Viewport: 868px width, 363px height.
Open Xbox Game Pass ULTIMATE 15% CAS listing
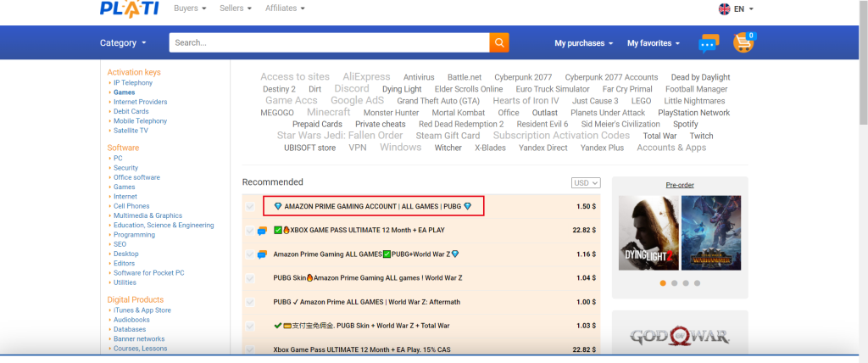[x=362, y=349]
